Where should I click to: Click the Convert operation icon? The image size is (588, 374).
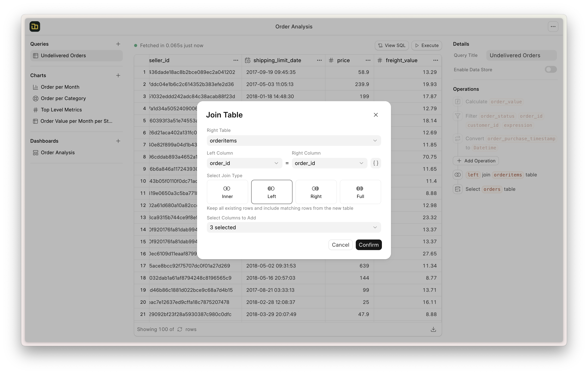click(x=458, y=138)
